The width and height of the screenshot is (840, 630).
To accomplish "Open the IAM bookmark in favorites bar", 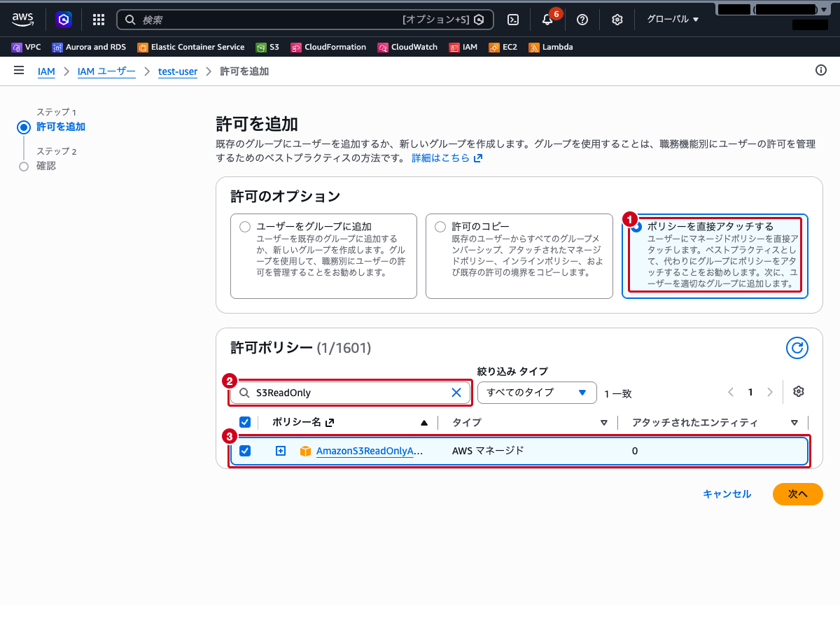I will [x=463, y=48].
